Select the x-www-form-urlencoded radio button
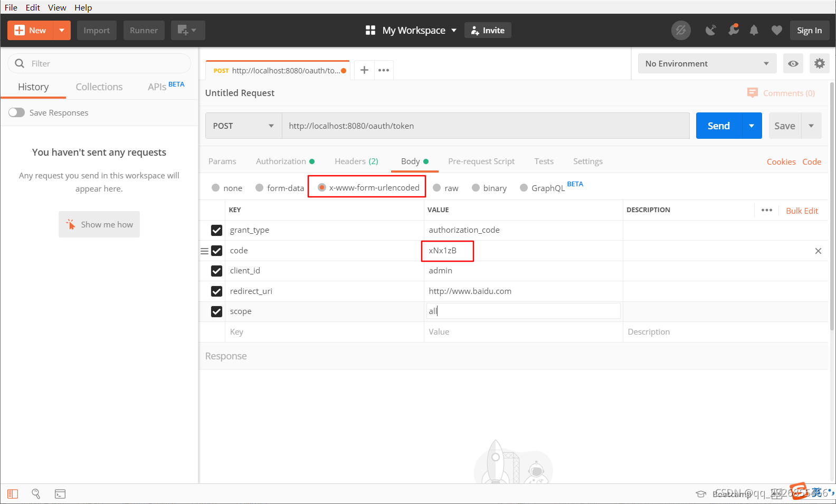The width and height of the screenshot is (836, 504). coord(322,187)
